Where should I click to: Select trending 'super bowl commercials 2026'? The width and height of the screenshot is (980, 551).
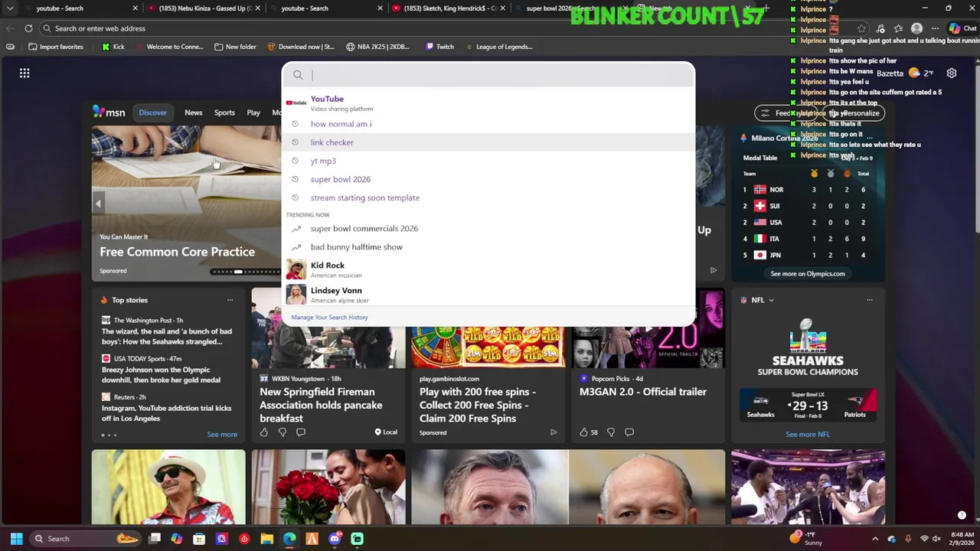tap(488, 228)
